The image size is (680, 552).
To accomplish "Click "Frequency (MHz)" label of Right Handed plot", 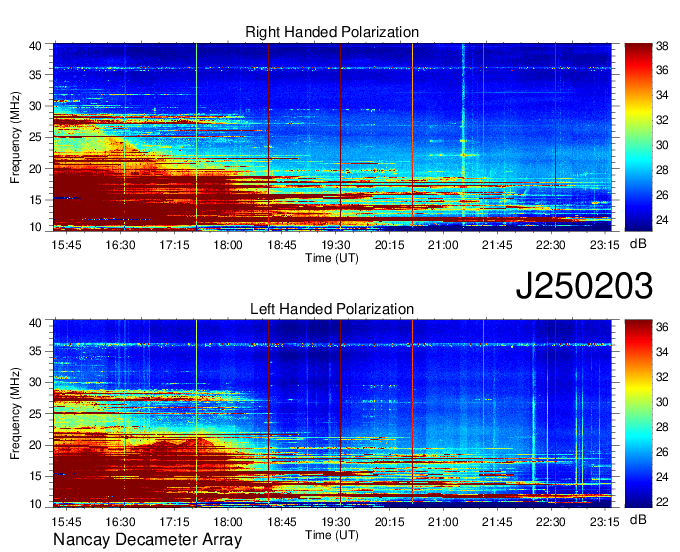I will [15, 137].
